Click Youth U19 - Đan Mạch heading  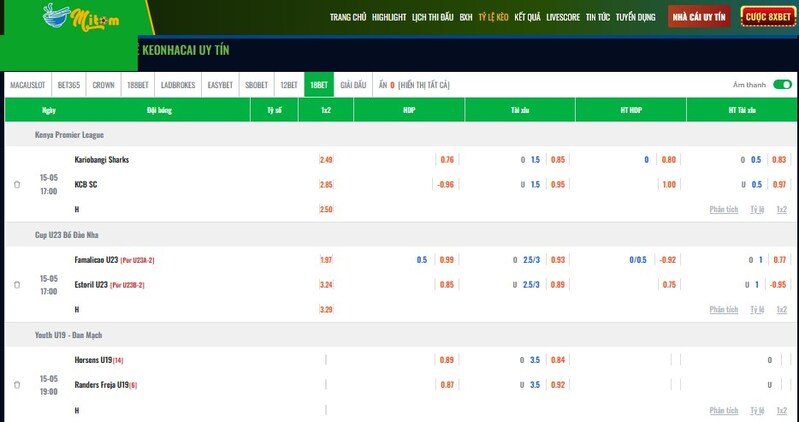(68, 335)
